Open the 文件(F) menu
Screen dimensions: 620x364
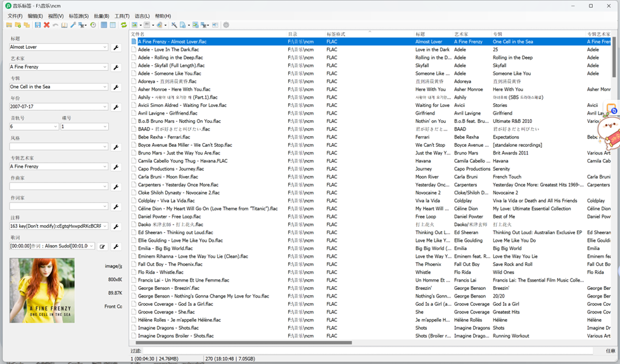15,16
